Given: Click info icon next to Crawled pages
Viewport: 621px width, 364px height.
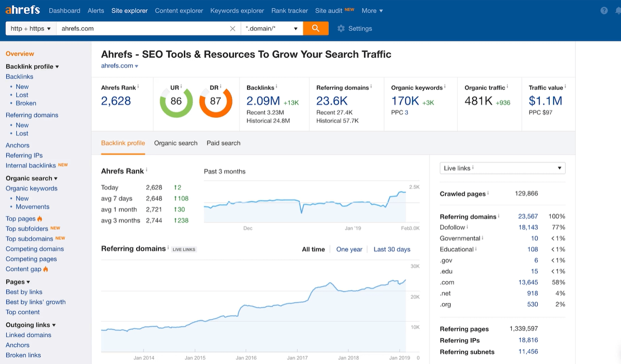Looking at the screenshot, I should coord(488,193).
